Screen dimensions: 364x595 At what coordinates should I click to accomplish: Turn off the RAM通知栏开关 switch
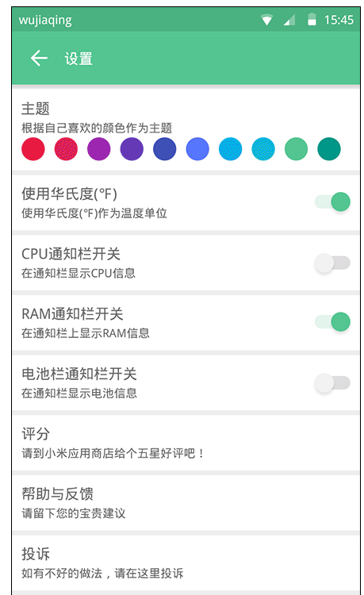tap(332, 322)
